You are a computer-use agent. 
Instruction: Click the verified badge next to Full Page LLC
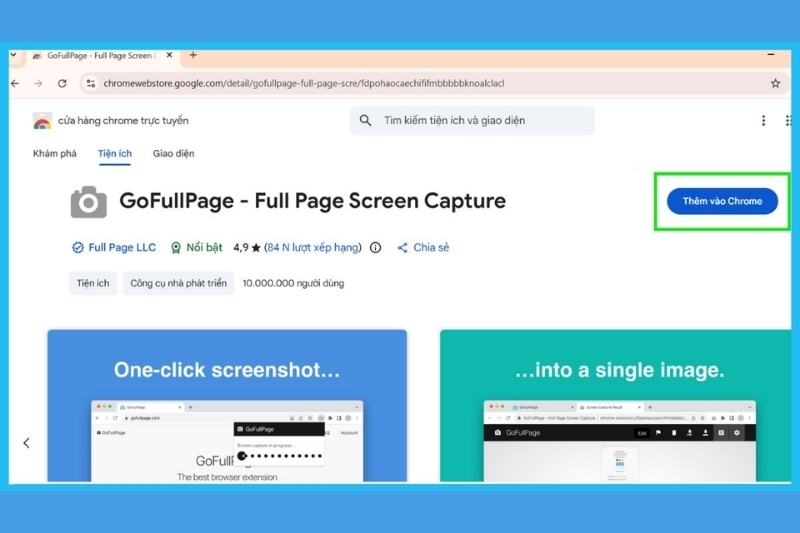(78, 247)
